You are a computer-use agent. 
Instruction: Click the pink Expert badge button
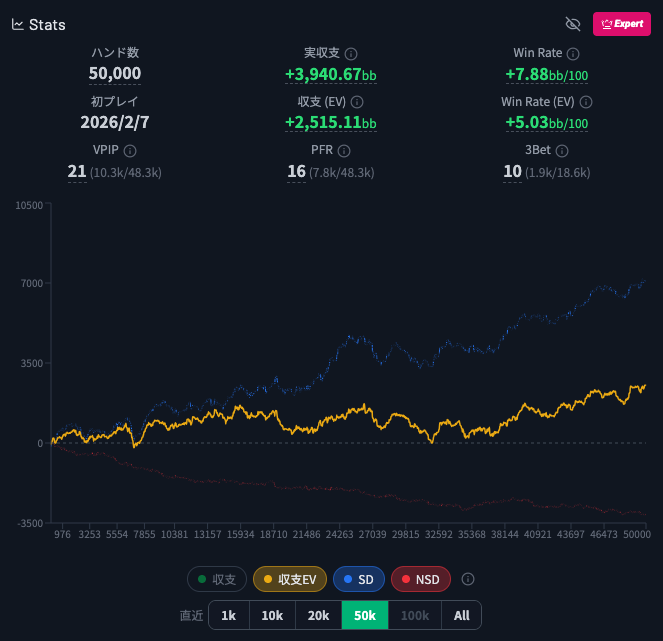pos(622,24)
